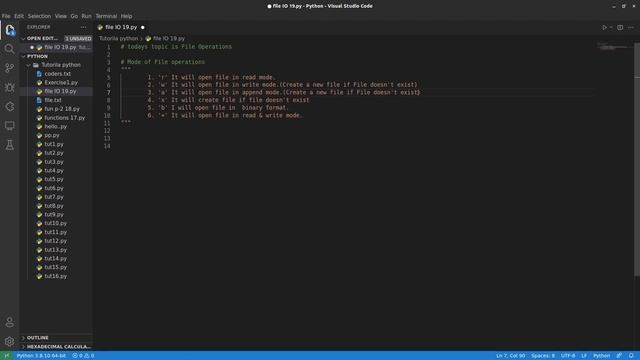Select file IO 19.py under Open Editors
This screenshot has width=640, height=360.
[x=60, y=47]
